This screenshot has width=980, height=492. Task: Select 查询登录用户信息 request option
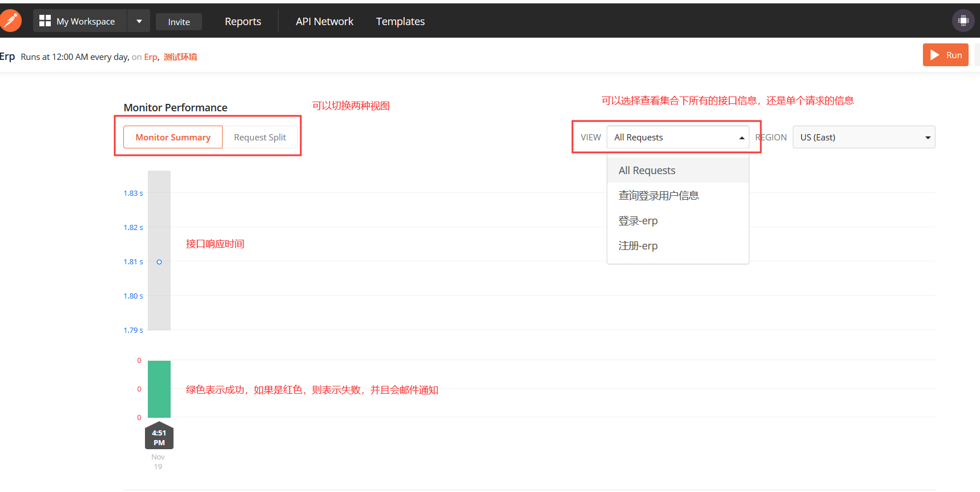pos(658,196)
